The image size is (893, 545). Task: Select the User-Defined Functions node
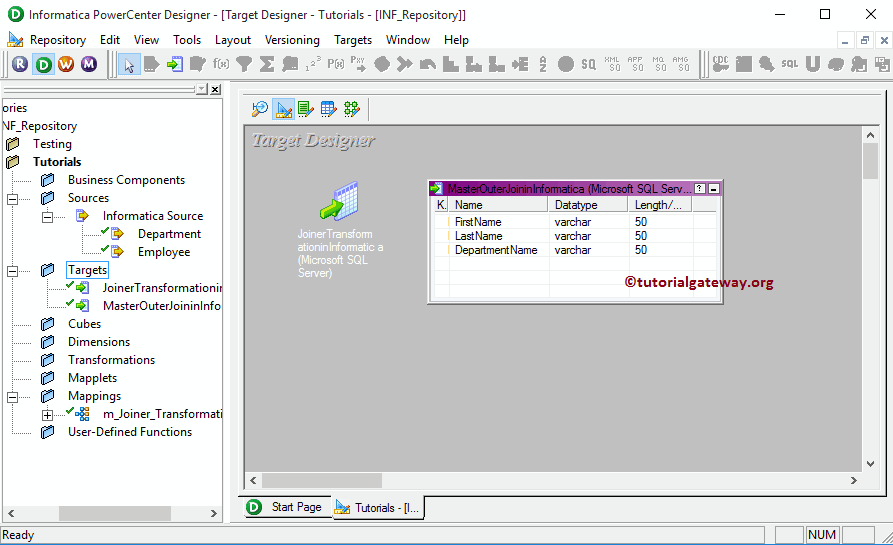[x=130, y=432]
